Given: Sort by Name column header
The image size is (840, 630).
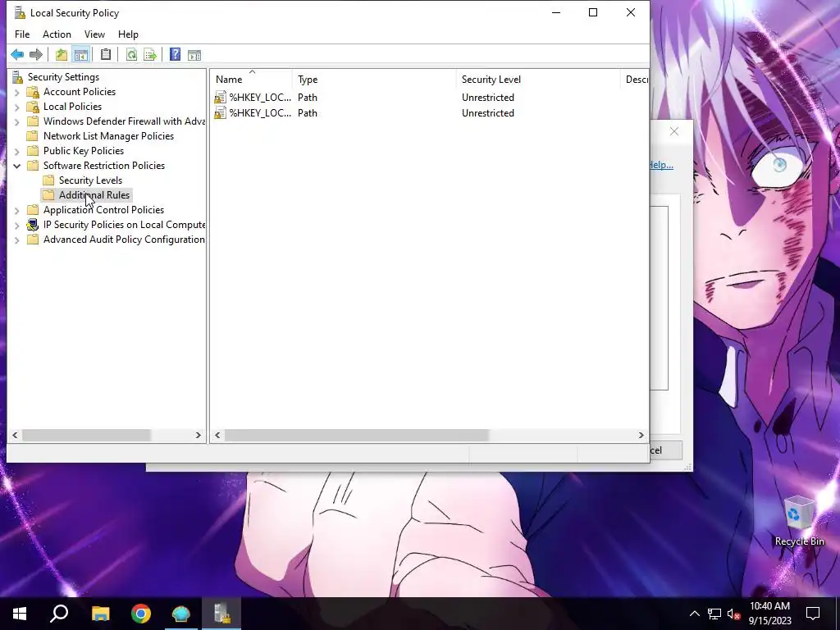Looking at the screenshot, I should click(253, 80).
